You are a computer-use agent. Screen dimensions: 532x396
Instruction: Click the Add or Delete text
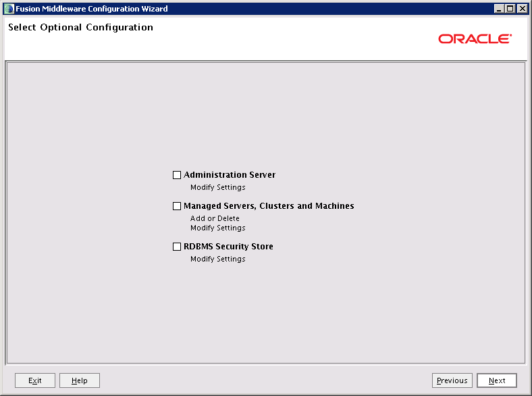215,218
